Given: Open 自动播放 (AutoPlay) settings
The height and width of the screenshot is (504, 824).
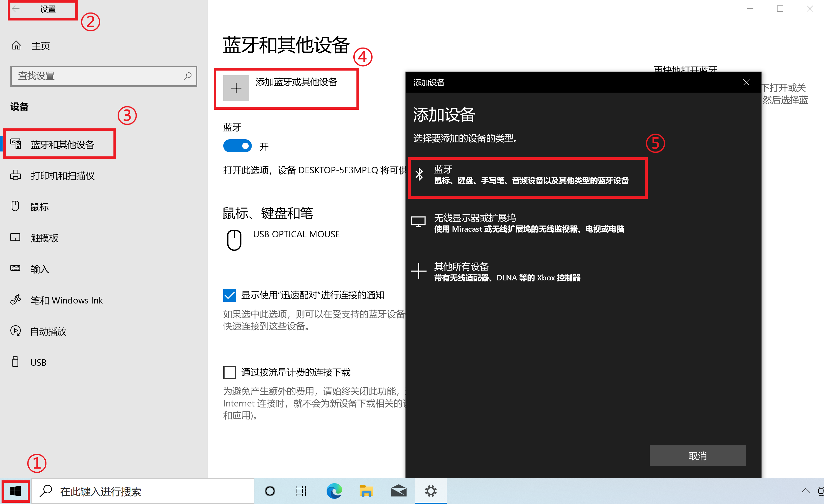Looking at the screenshot, I should [x=48, y=331].
